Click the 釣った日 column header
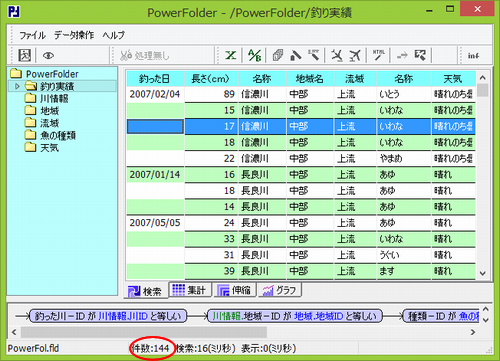Screen dimensions: 500x361 tap(155, 79)
